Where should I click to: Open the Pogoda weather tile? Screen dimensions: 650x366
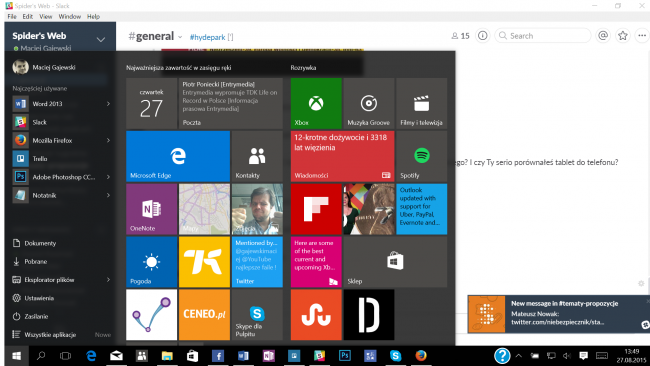coord(151,262)
